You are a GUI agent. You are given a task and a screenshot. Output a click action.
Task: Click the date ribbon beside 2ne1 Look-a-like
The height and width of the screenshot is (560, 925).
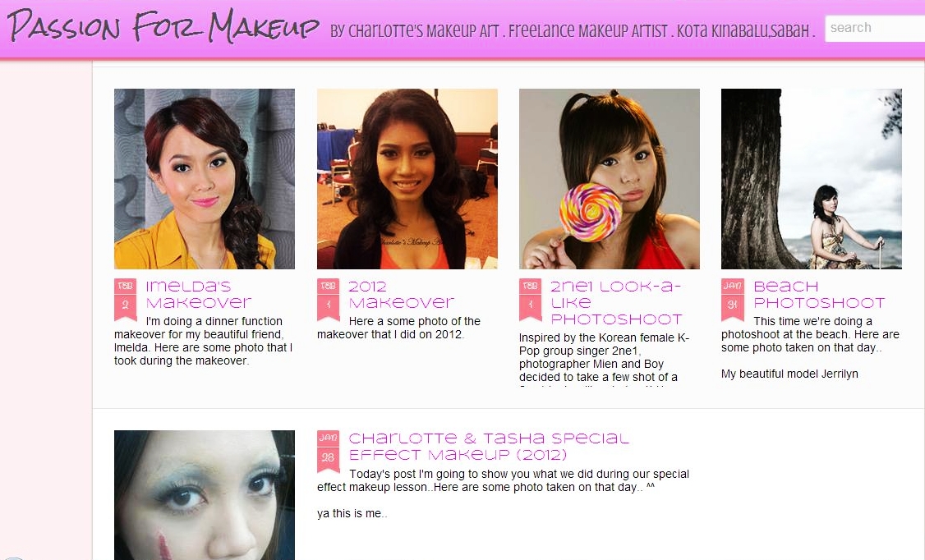click(x=531, y=299)
